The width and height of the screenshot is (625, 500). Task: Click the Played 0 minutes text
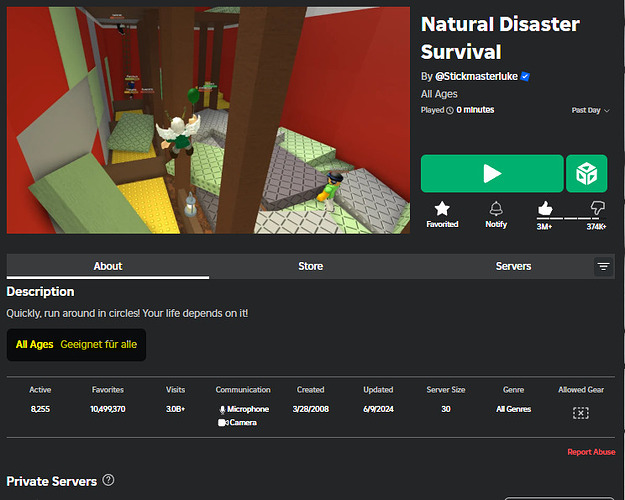(458, 110)
